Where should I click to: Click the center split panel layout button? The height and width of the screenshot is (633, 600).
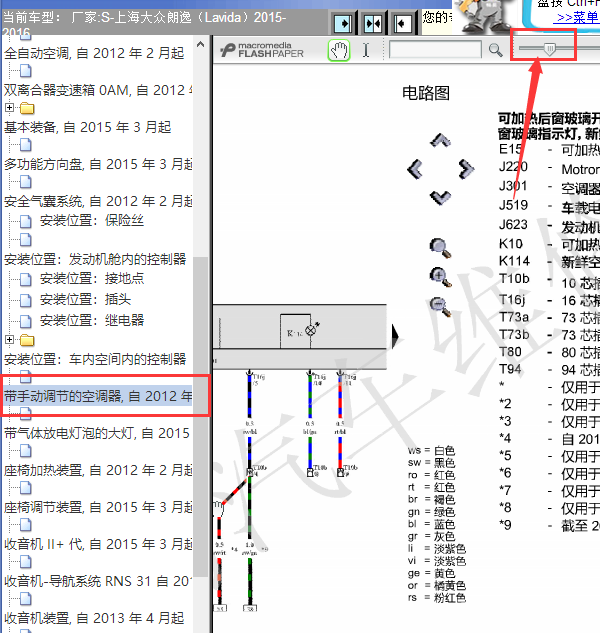(x=372, y=23)
